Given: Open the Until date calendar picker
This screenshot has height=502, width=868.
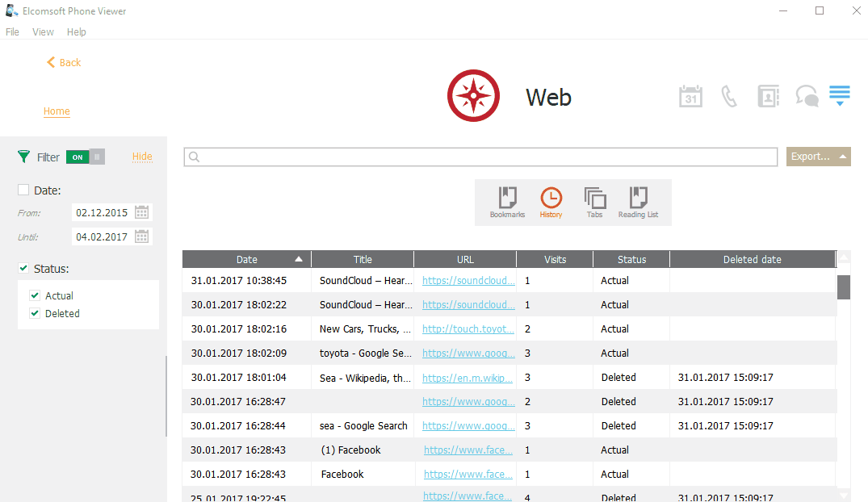Looking at the screenshot, I should pos(142,237).
